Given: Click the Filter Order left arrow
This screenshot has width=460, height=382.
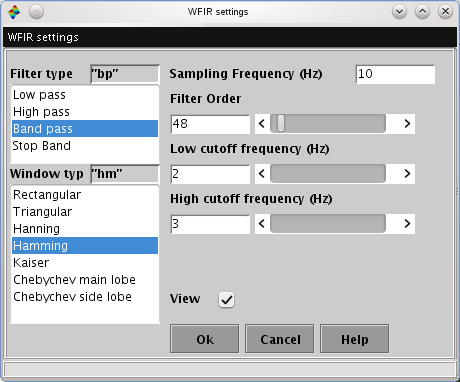Looking at the screenshot, I should 262,124.
